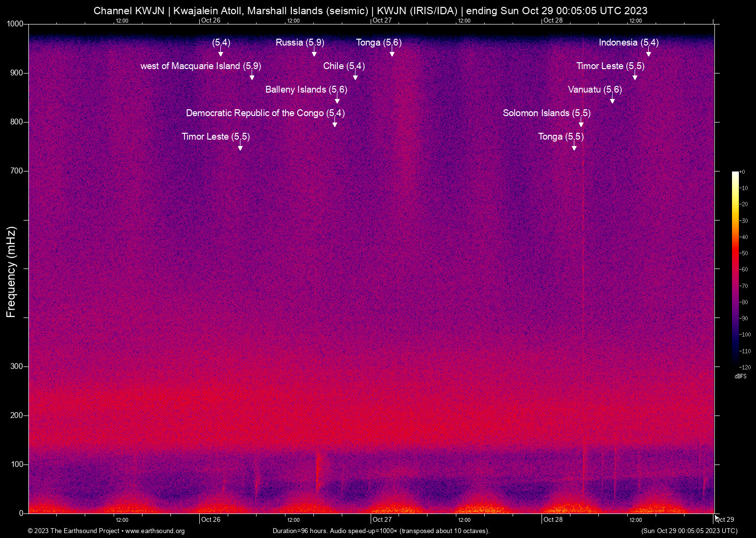Click arrow under west of Macquarie Island (5.9)

click(252, 76)
